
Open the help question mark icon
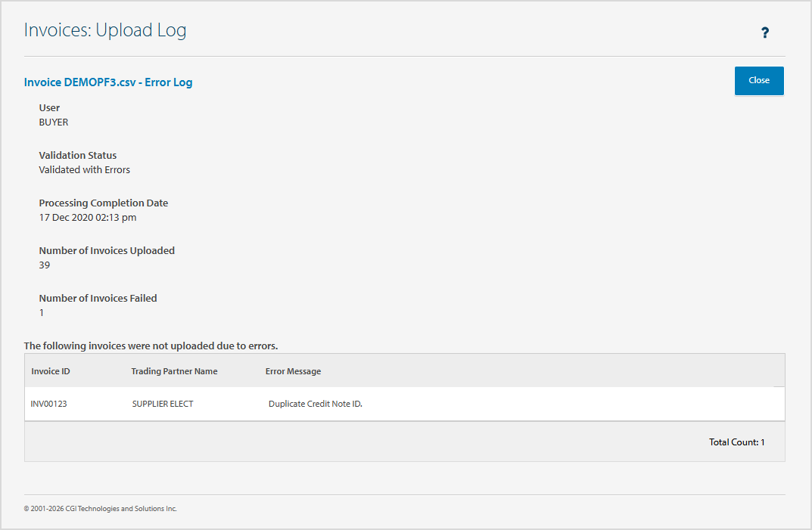click(x=765, y=33)
